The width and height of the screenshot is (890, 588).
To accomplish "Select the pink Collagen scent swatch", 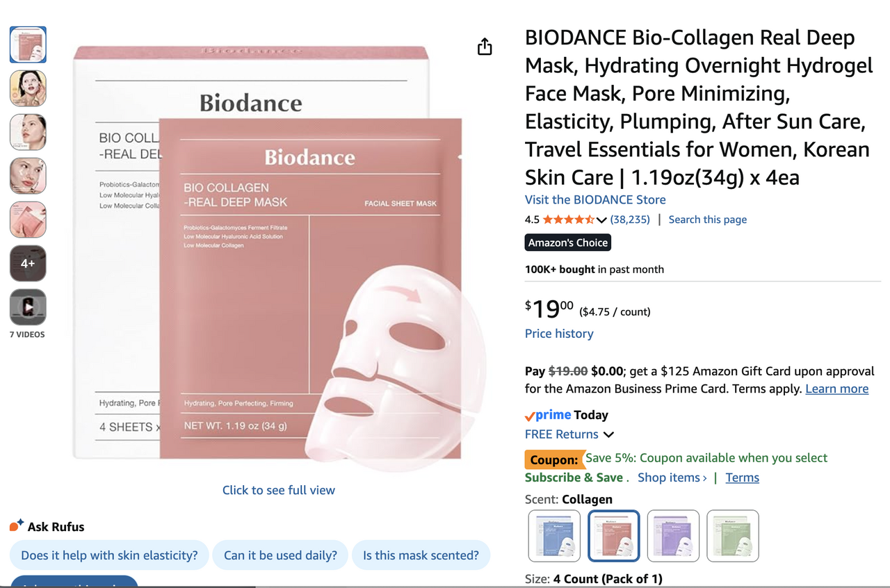I will (614, 536).
